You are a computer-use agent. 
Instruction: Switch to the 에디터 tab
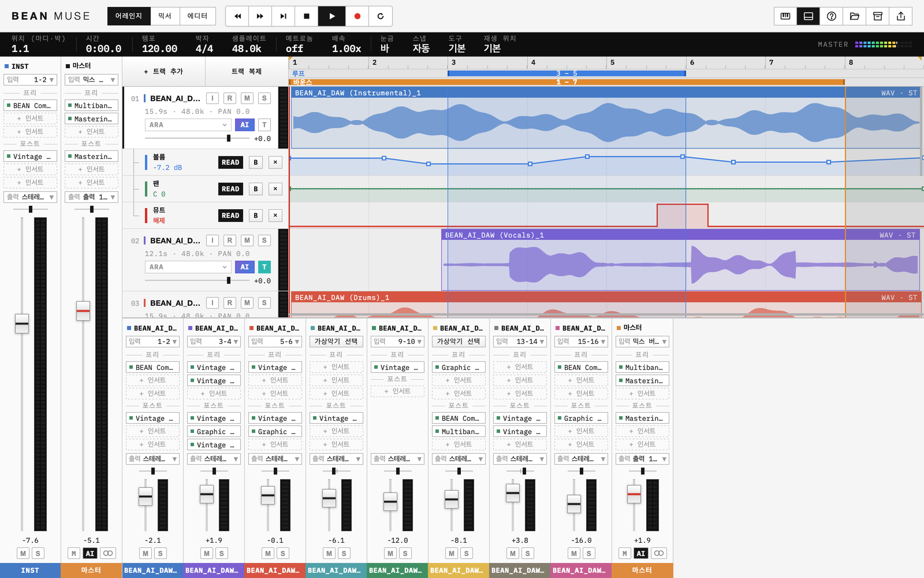click(x=198, y=16)
